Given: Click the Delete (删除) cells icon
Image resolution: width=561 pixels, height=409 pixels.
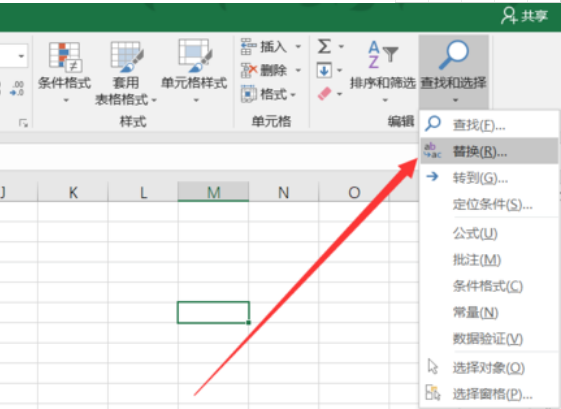Looking at the screenshot, I should point(249,70).
